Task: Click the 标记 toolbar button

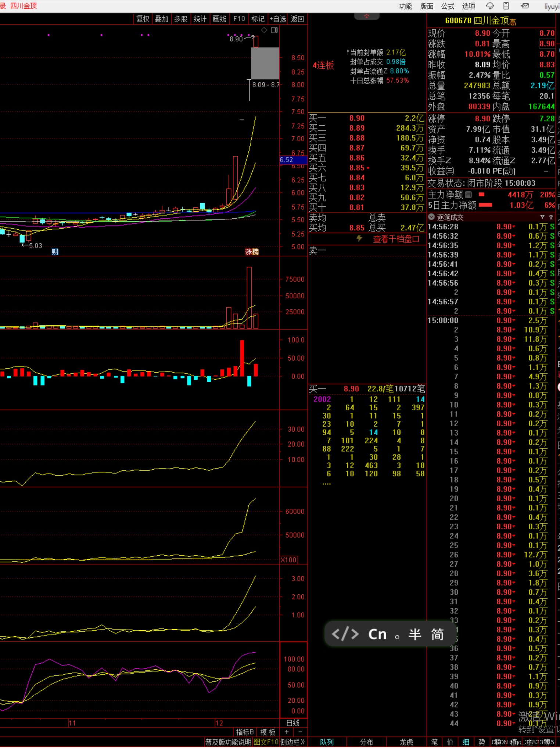Action: (258, 19)
